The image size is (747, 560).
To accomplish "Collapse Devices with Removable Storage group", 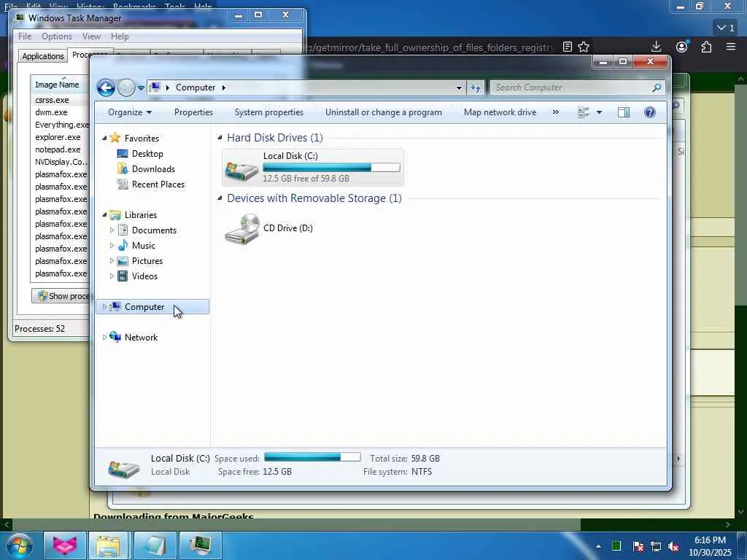I will tap(220, 198).
